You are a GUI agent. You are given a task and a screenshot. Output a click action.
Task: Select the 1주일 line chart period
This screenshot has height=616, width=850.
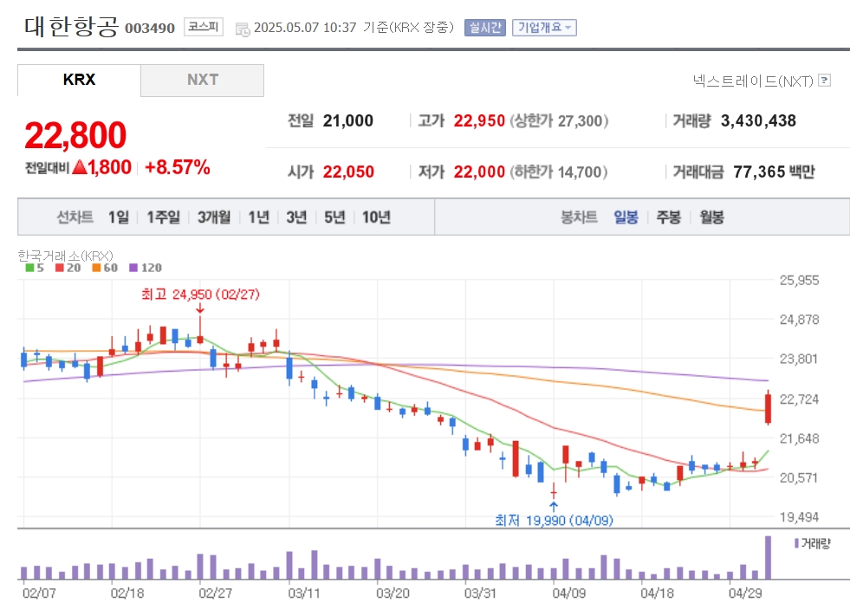pos(163,217)
